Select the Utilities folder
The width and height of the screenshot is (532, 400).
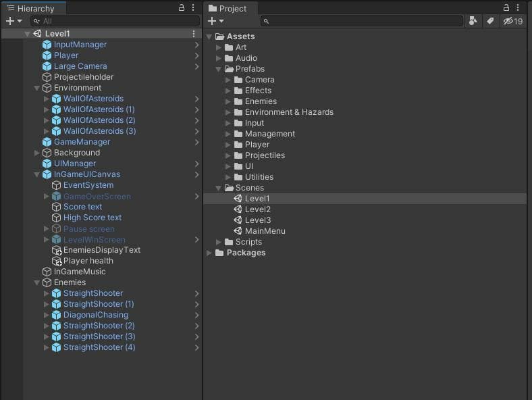(x=259, y=177)
